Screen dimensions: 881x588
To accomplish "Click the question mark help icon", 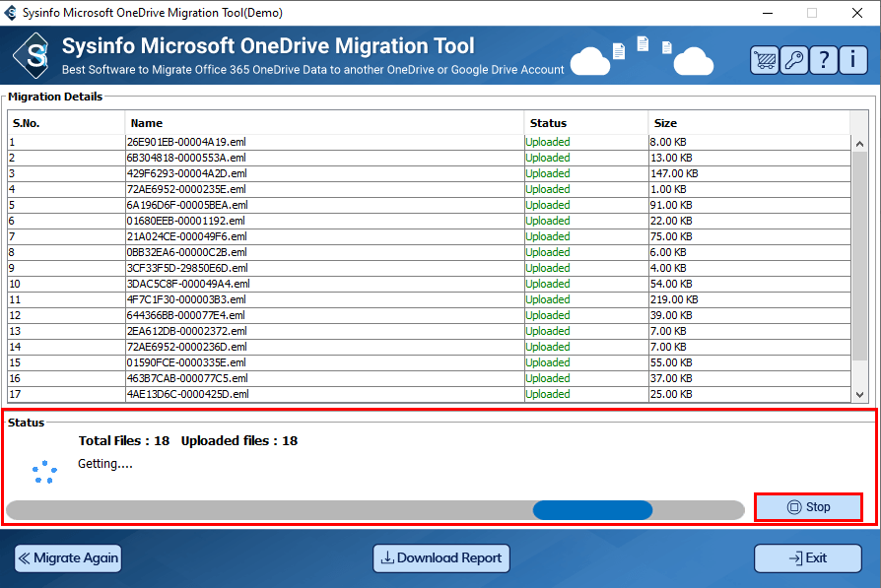I will 823,60.
